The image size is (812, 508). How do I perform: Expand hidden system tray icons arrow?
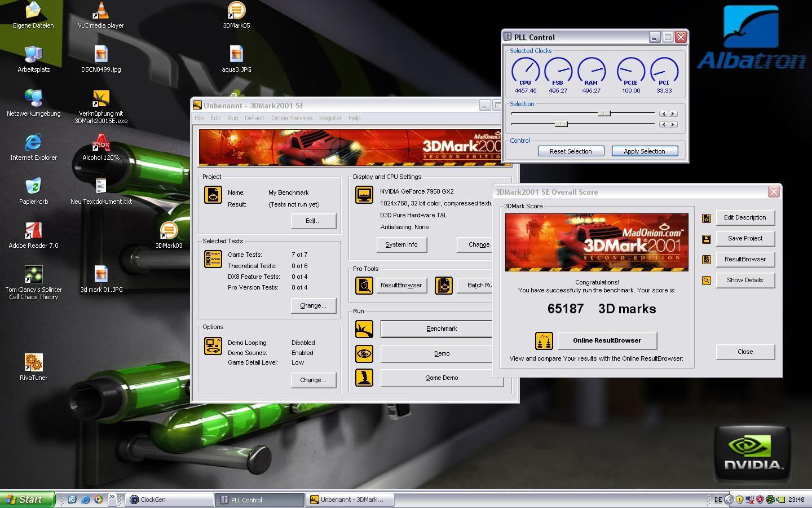tap(729, 500)
